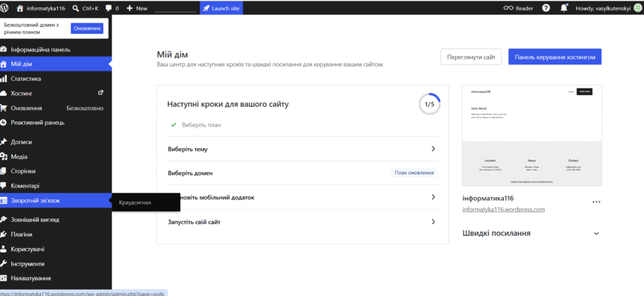Open Налаштування menu item
The height and width of the screenshot is (296, 644).
click(56, 278)
